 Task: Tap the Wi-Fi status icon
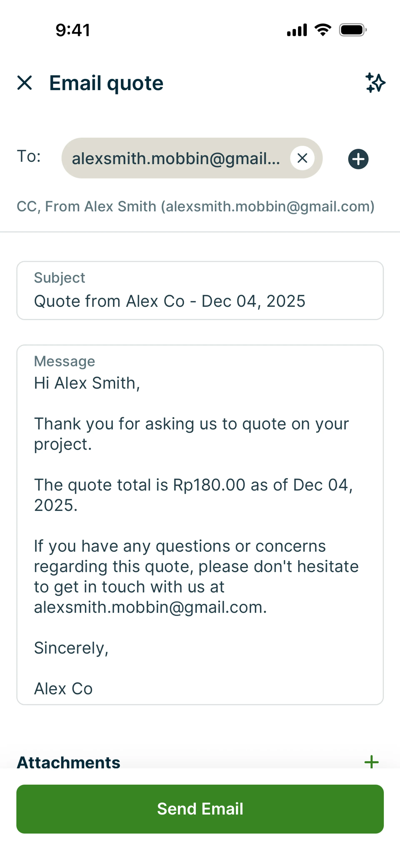click(x=322, y=30)
